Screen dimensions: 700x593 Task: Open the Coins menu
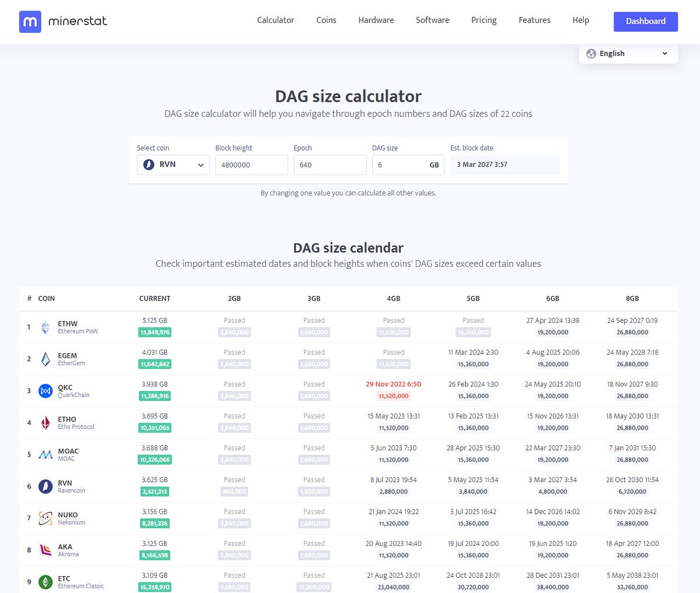pyautogui.click(x=326, y=20)
